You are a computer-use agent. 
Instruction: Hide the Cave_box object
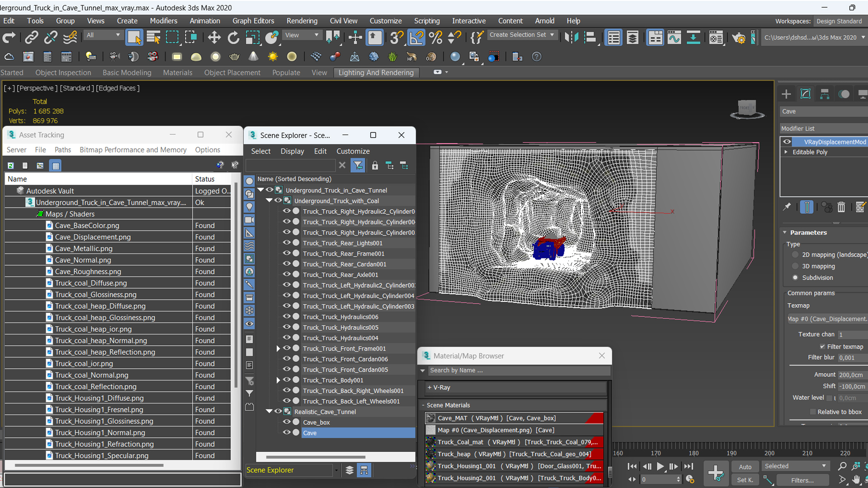[x=287, y=422]
